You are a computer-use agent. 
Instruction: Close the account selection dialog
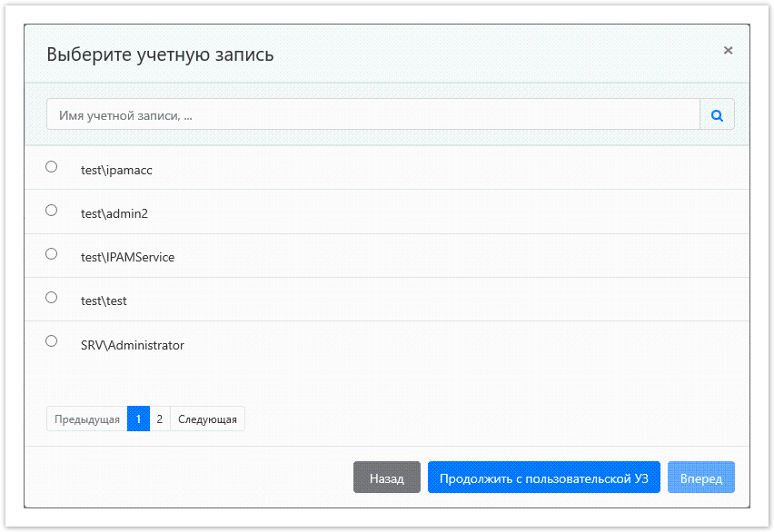click(x=728, y=51)
